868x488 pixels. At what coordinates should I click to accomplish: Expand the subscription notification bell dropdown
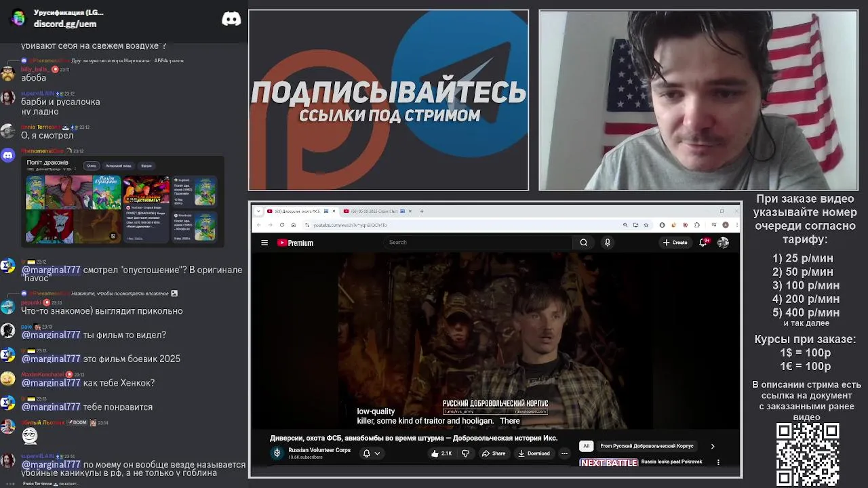click(x=372, y=453)
